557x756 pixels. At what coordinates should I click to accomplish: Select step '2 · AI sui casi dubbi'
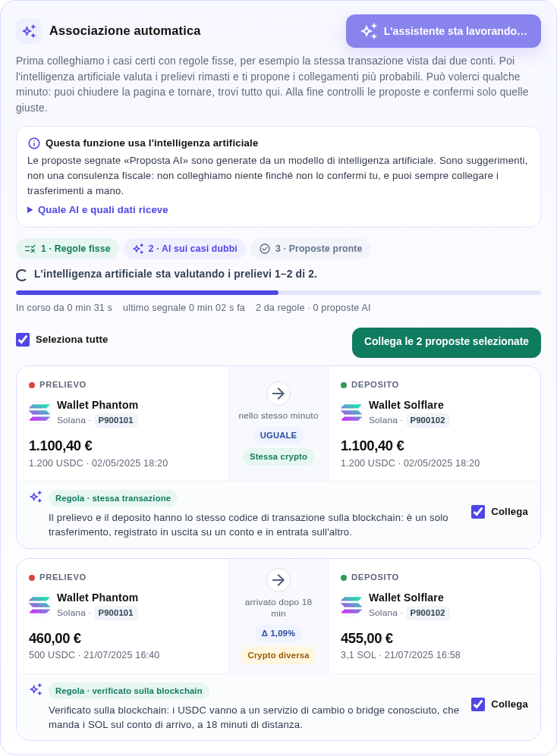pyautogui.click(x=185, y=249)
